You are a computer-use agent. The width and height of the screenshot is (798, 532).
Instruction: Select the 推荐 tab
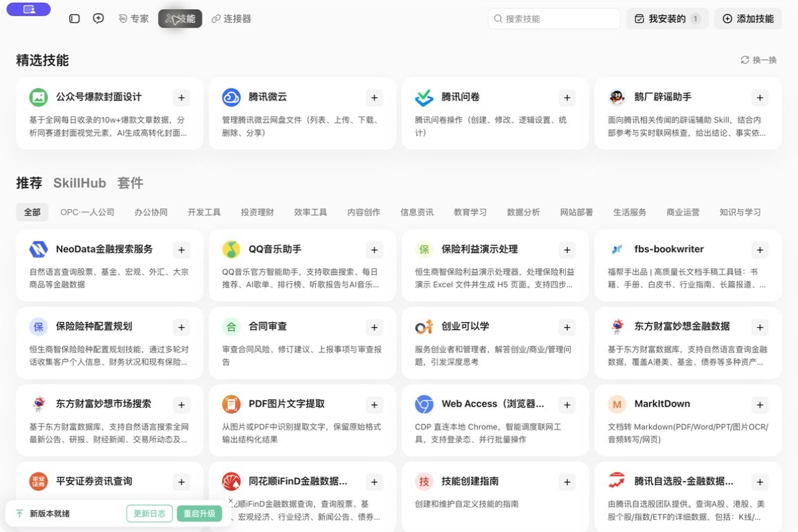[x=29, y=183]
